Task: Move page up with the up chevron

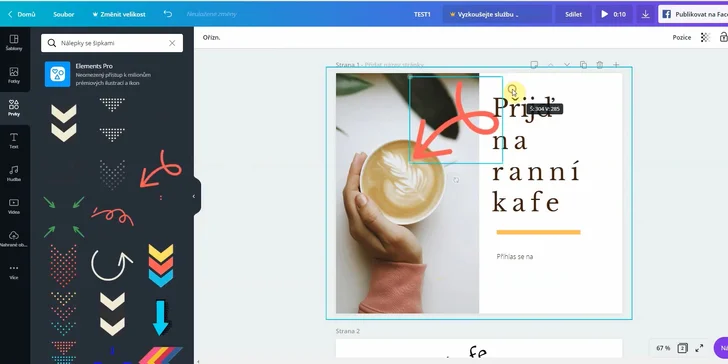Action: click(x=551, y=65)
